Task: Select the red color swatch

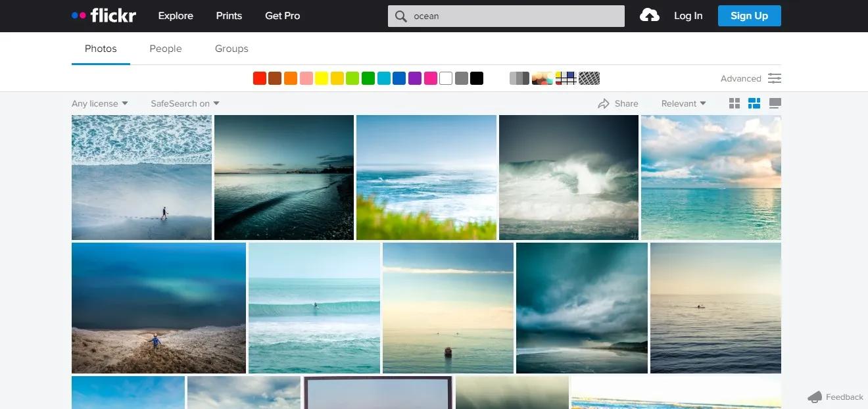Action: (x=259, y=78)
